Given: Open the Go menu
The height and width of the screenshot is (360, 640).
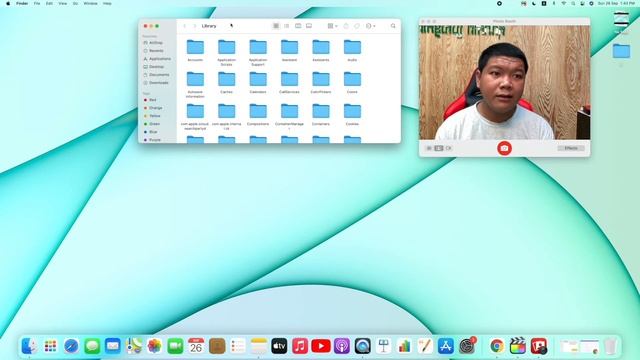Looking at the screenshot, I should 75,3.
